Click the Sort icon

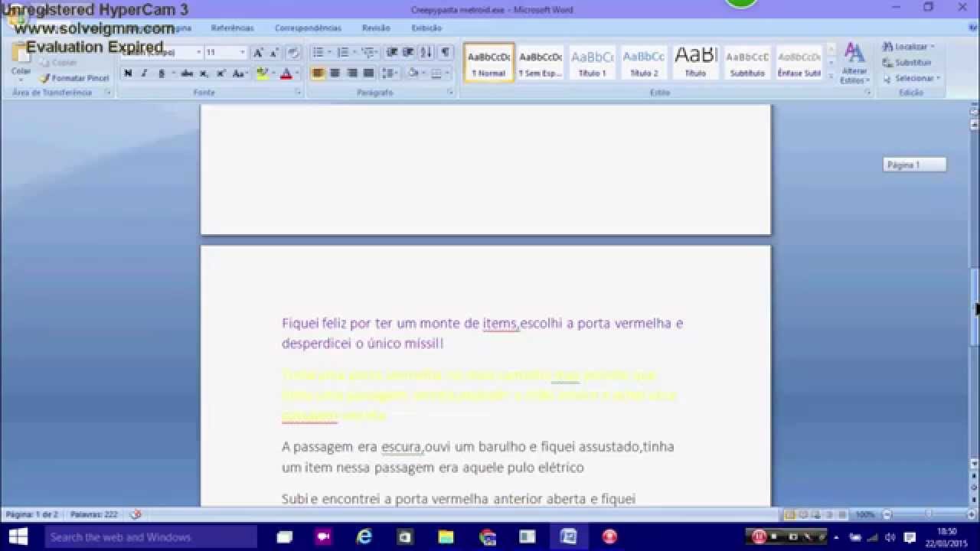coord(426,53)
